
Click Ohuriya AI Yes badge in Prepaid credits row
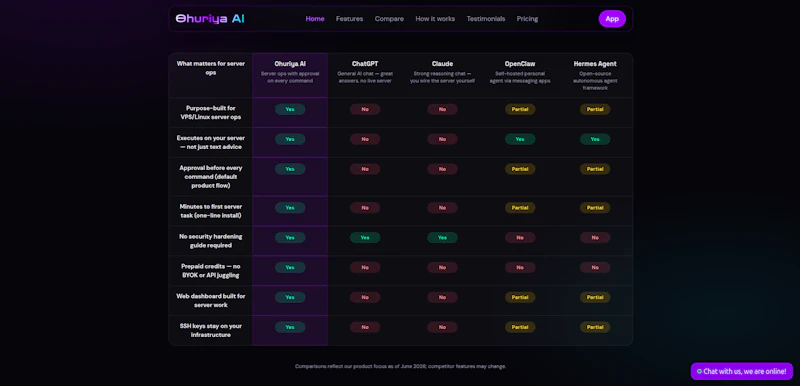tap(290, 267)
